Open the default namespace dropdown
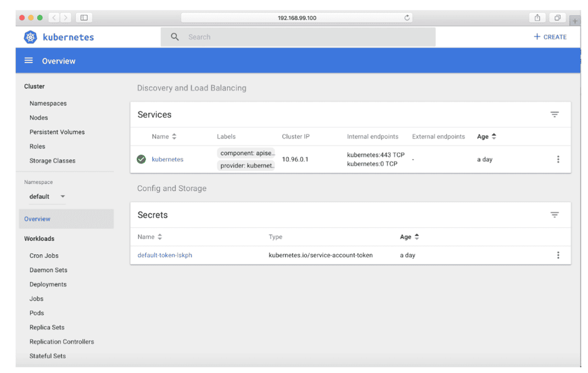 (x=47, y=196)
